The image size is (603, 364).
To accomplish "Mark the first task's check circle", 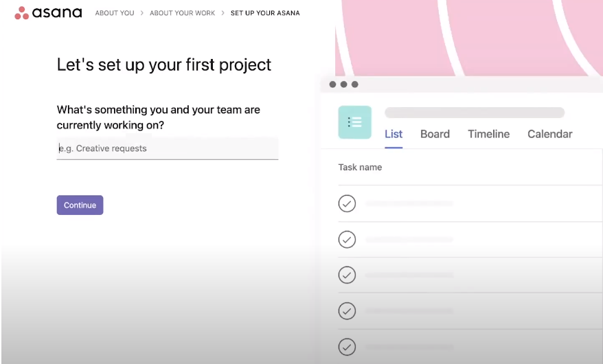I will (x=348, y=203).
